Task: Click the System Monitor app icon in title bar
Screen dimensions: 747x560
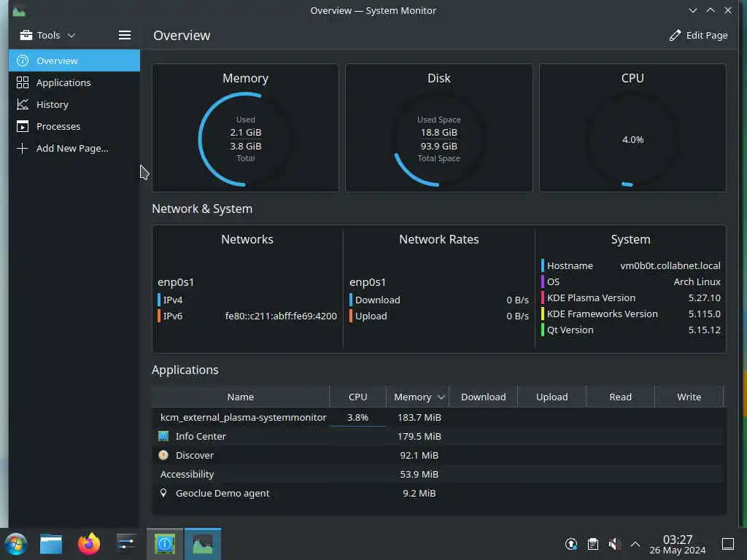Action: (x=19, y=10)
